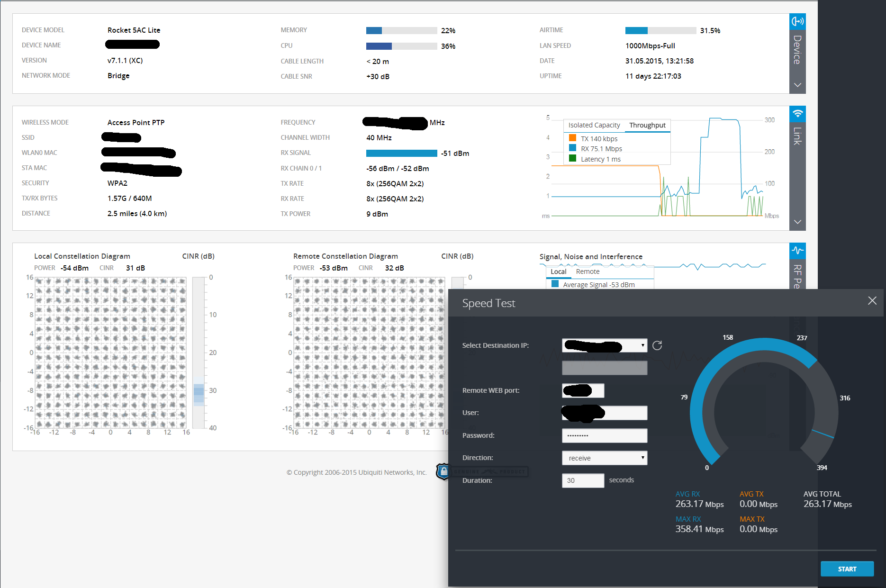Open the Direction dropdown set to receive

[605, 458]
